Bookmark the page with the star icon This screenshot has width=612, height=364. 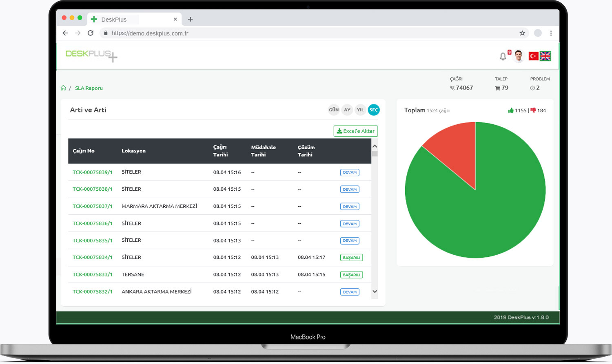(522, 33)
